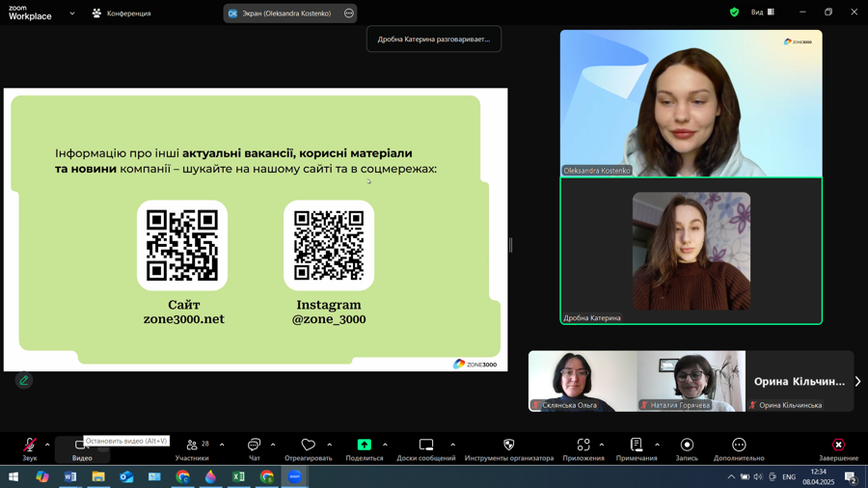This screenshot has width=868, height=488.
Task: Click the volume speaker tray icon
Action: 758,476
